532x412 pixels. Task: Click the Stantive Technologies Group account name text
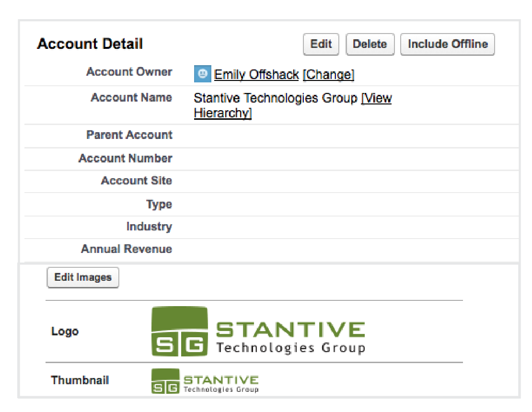pos(276,98)
